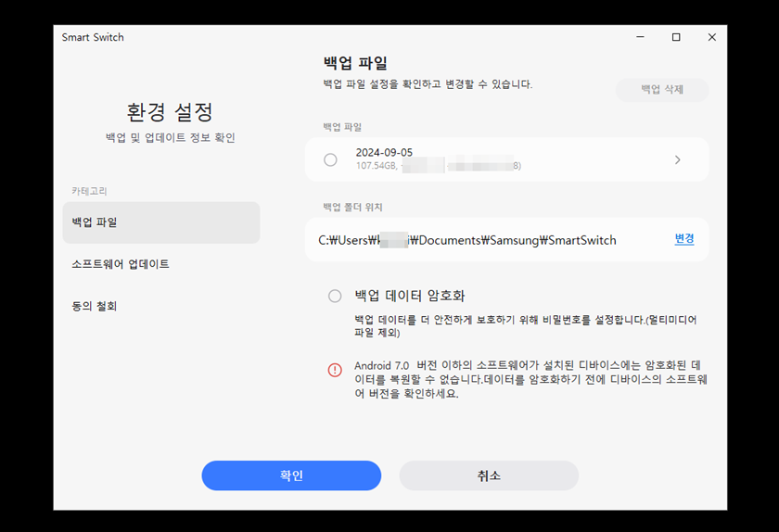The height and width of the screenshot is (532, 779).
Task: Enable 백업 데이터 암호화 radio option
Action: (335, 296)
